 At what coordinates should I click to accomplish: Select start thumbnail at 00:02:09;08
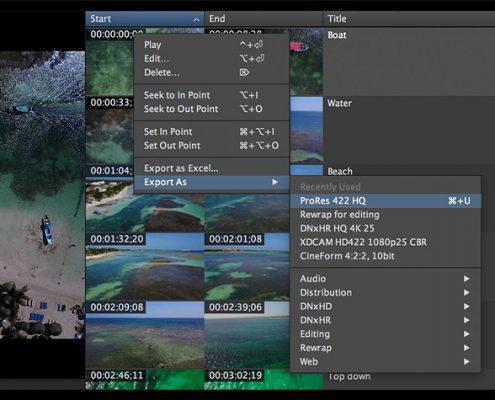click(145, 335)
